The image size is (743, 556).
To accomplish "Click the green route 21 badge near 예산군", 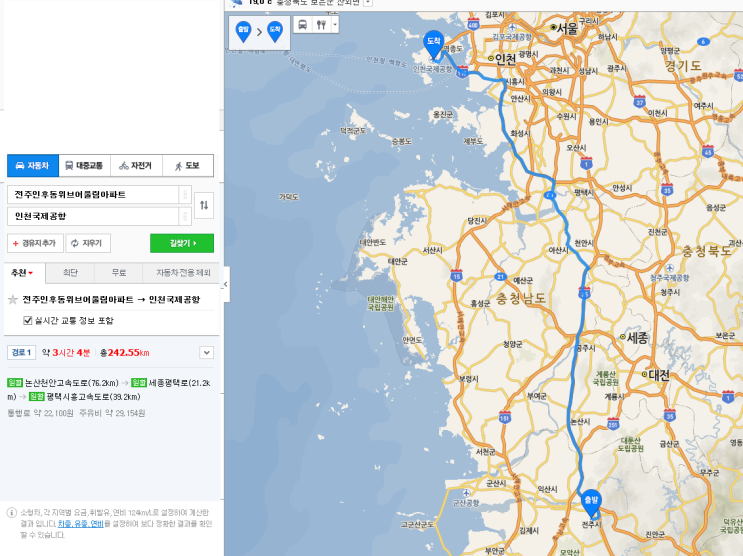I will click(500, 276).
